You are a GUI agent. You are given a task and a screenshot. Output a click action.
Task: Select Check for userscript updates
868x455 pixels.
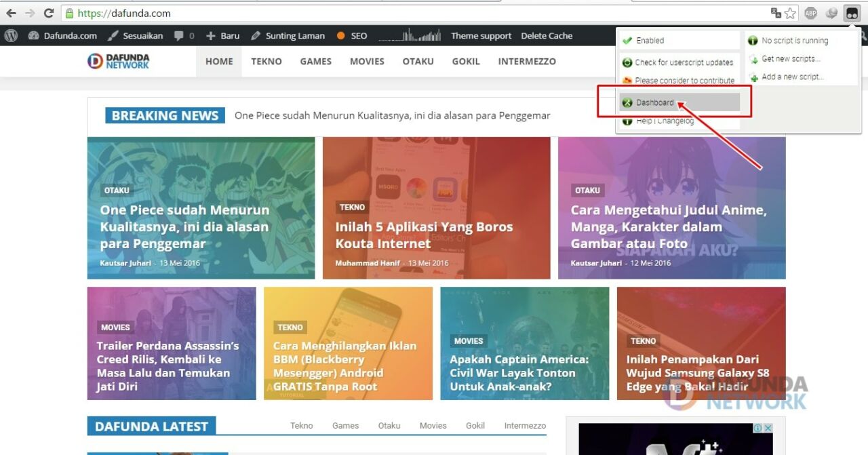click(684, 62)
